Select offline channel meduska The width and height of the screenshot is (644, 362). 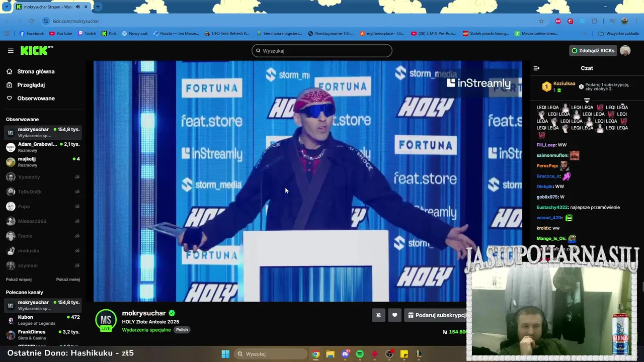tap(43, 251)
